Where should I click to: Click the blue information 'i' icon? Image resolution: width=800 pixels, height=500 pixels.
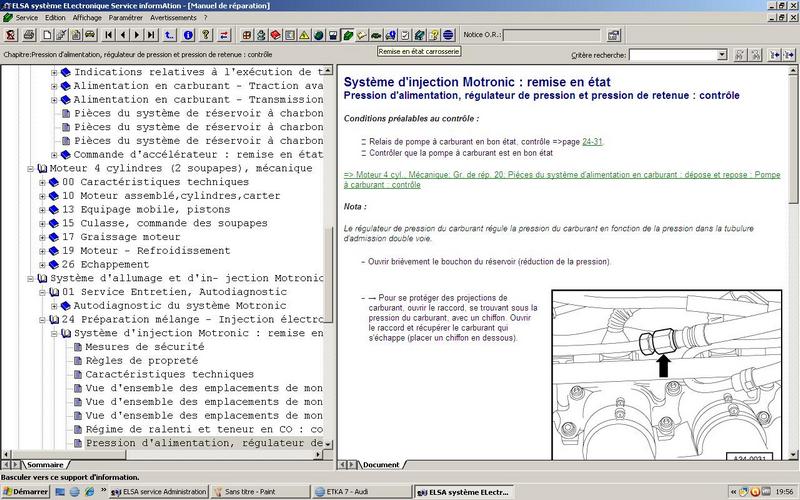(188, 35)
